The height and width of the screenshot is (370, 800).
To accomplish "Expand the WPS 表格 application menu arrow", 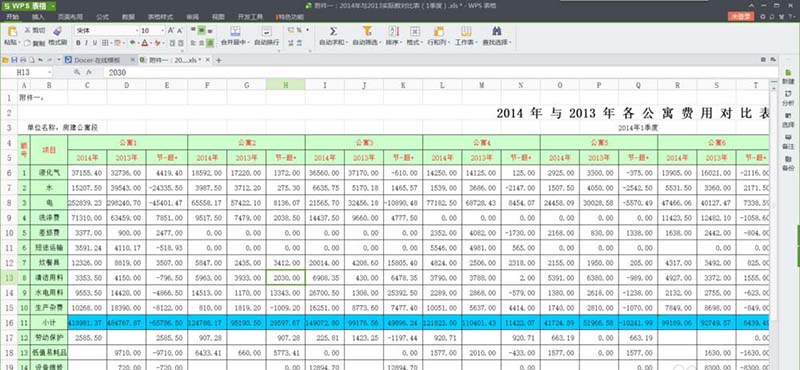I will click(53, 6).
